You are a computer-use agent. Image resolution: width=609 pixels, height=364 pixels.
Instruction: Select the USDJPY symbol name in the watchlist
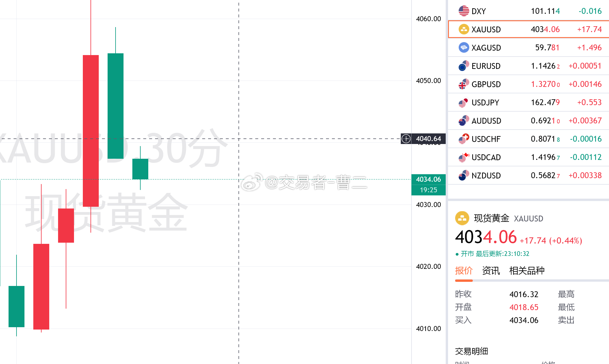[485, 102]
